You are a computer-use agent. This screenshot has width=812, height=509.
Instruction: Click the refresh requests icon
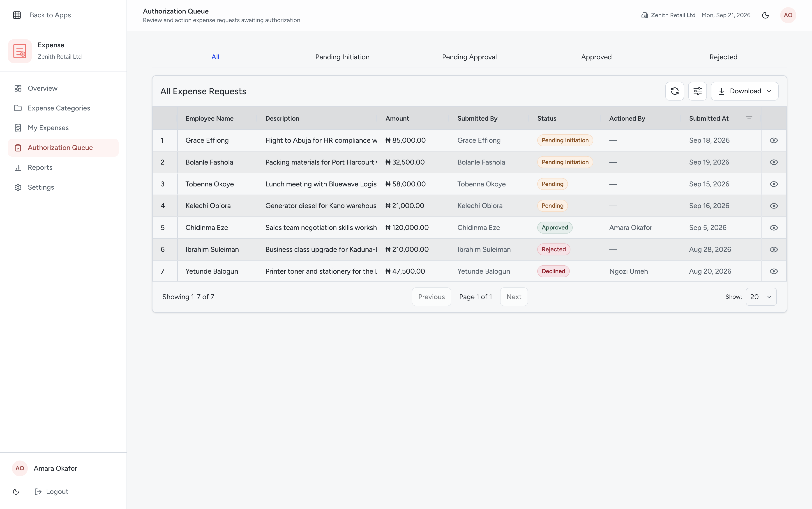click(x=675, y=91)
